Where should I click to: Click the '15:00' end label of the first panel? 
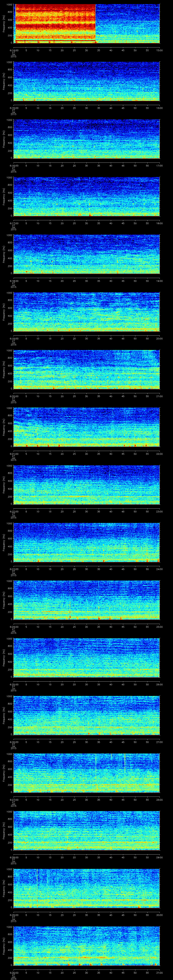(159, 50)
